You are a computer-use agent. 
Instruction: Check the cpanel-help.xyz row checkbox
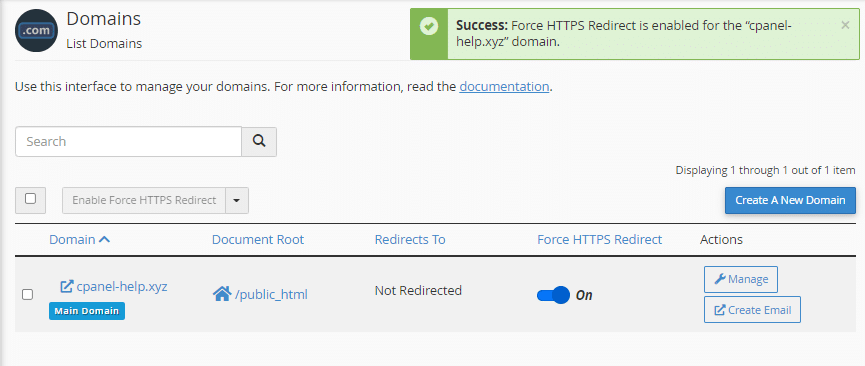[x=27, y=294]
